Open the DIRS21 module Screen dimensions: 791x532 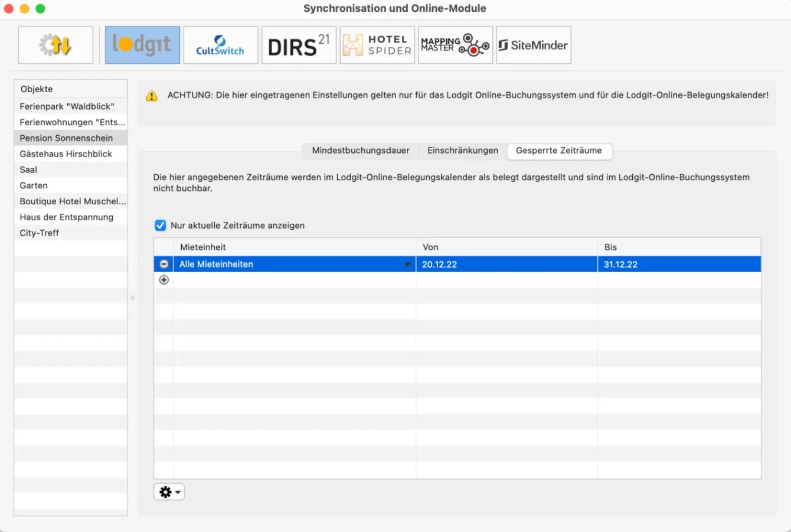click(x=299, y=45)
